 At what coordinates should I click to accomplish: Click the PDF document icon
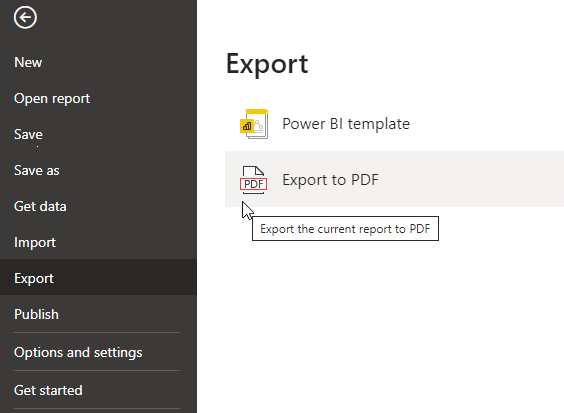pyautogui.click(x=254, y=180)
